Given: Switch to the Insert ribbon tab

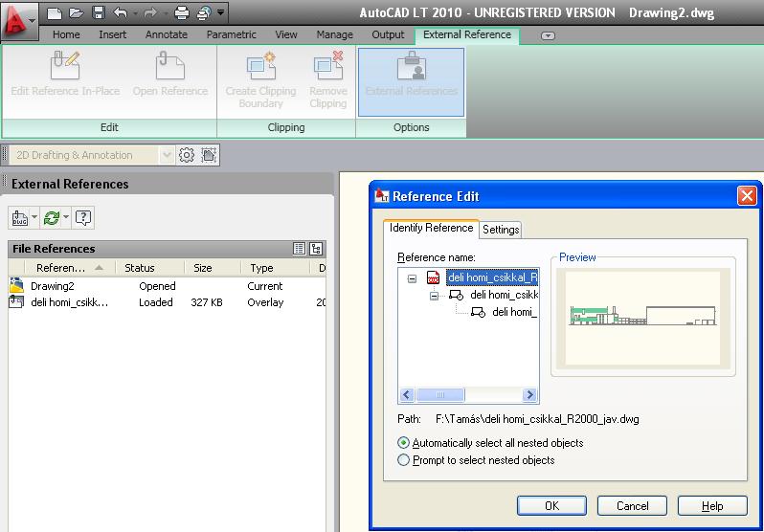Looking at the screenshot, I should pos(113,34).
